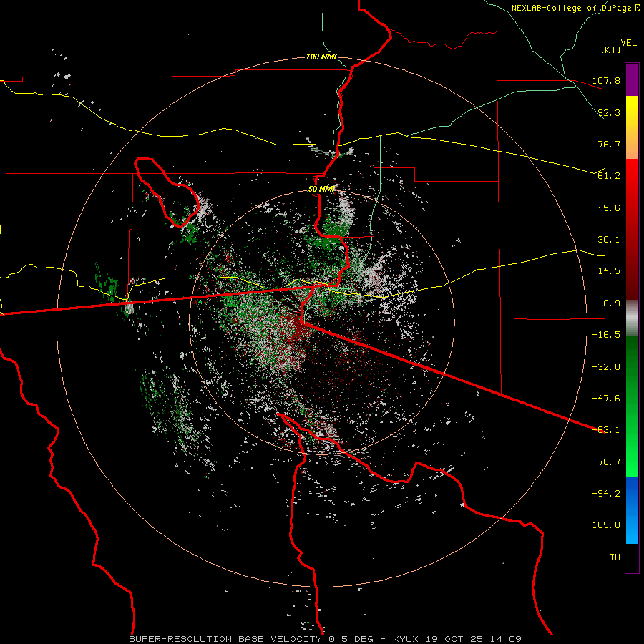The height and width of the screenshot is (644, 644).
Task: Click the 19 OCT 25 14:09 timestamp
Action: point(474,639)
